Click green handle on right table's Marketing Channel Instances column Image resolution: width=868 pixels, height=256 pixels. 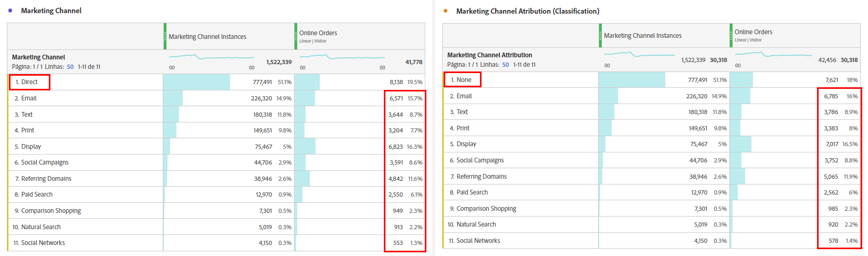pos(600,35)
